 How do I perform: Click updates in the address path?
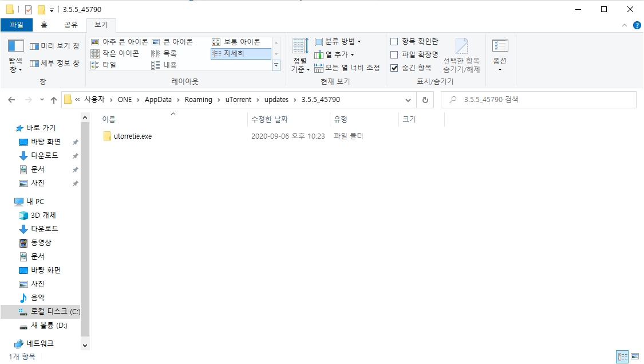276,100
